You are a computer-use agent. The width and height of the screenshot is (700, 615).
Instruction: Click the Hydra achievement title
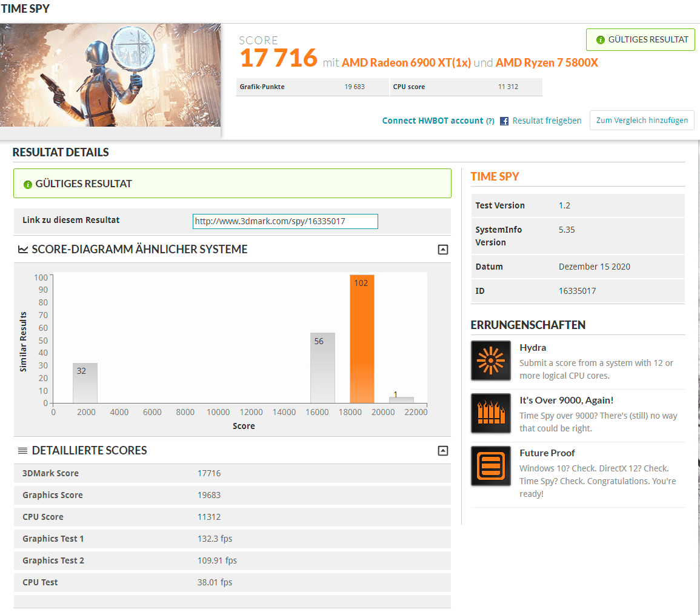(x=533, y=348)
